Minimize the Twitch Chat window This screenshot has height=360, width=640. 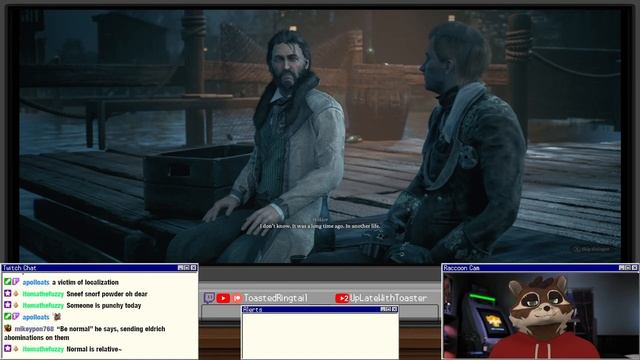point(180,268)
